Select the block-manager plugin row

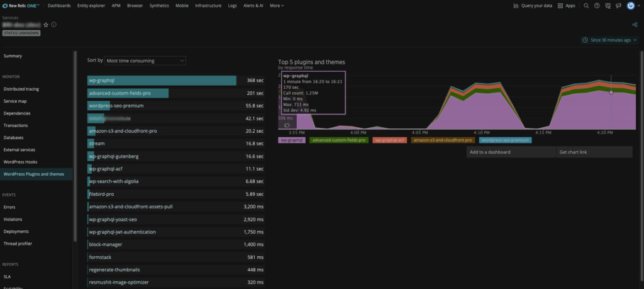(176, 244)
